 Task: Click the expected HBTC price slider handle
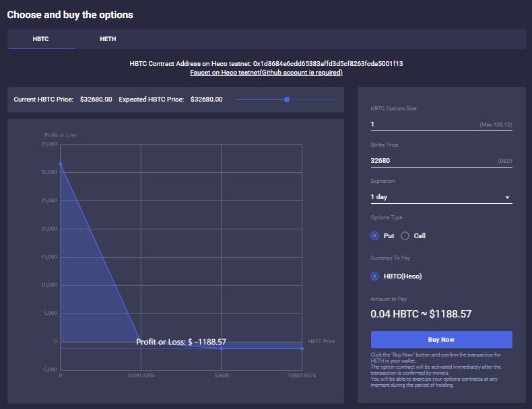point(287,100)
